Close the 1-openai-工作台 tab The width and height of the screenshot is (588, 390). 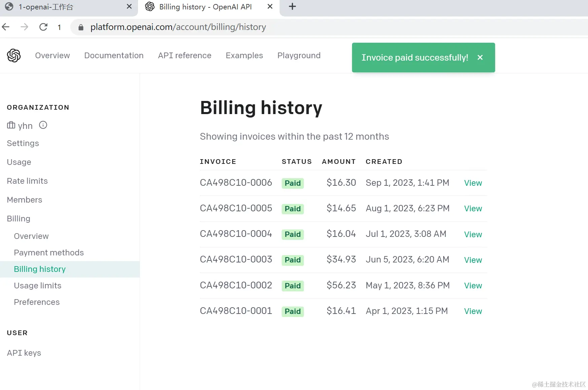129,7
